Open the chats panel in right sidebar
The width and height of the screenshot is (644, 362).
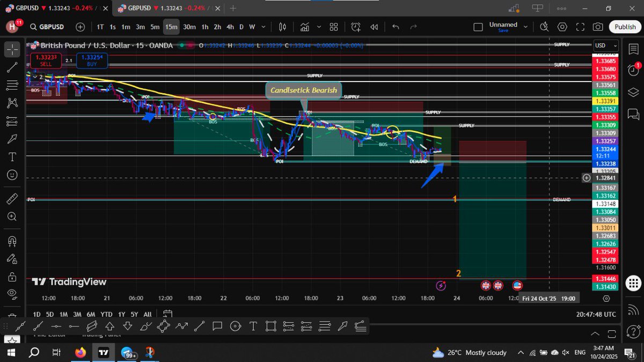pyautogui.click(x=633, y=113)
